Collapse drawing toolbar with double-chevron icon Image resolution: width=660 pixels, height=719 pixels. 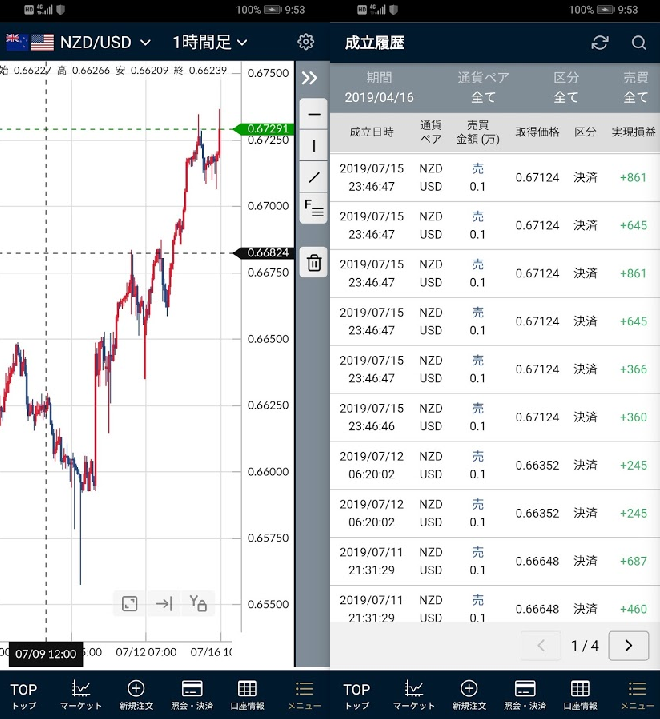pyautogui.click(x=310, y=78)
